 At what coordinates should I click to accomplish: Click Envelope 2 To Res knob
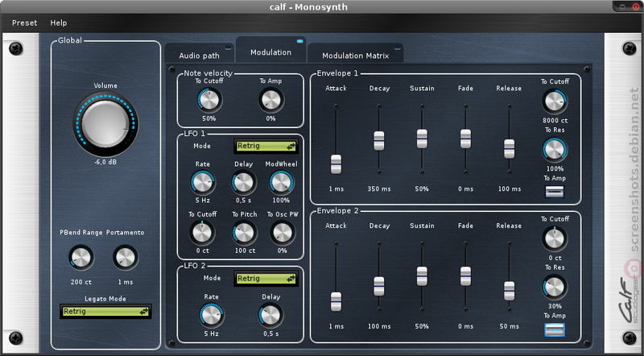[x=555, y=287]
